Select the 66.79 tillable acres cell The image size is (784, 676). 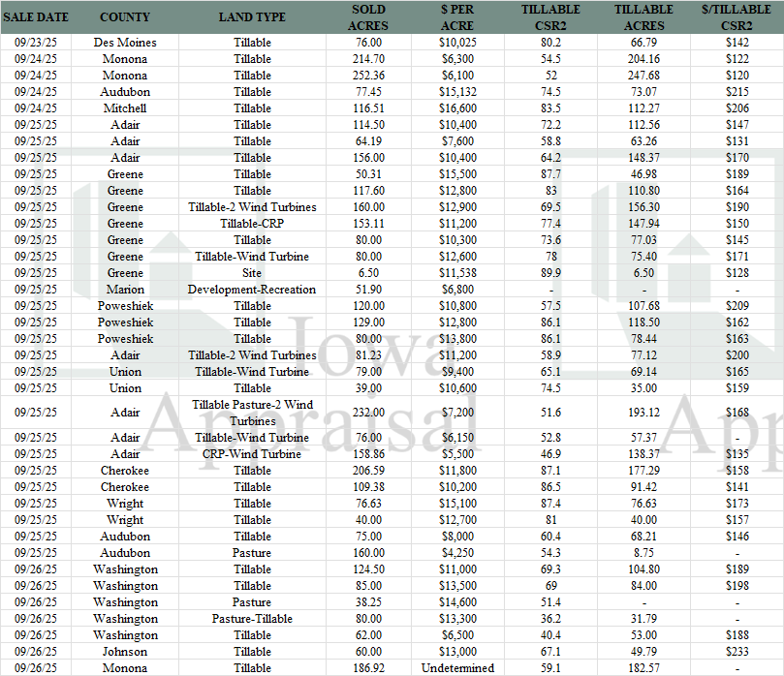pos(644,43)
